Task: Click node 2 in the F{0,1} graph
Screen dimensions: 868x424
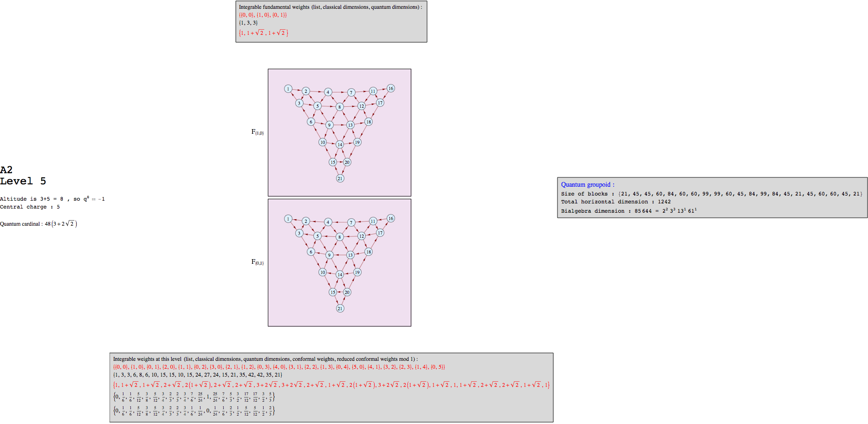Action: (306, 221)
